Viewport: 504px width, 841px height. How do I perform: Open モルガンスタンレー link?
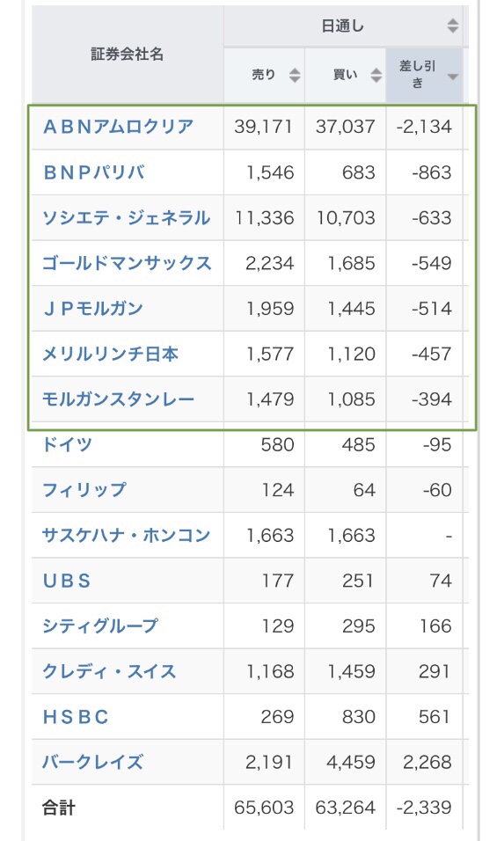(118, 399)
